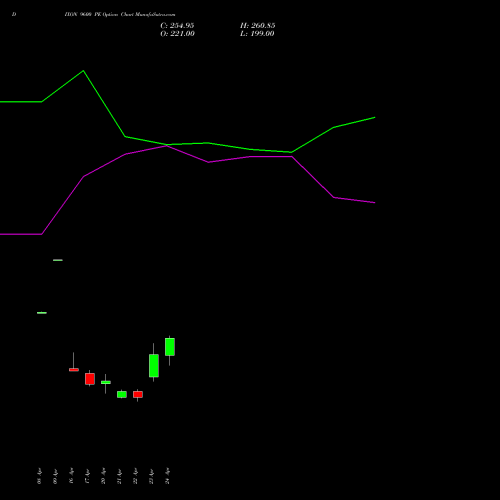Click the 08 Apr green dash candle

coord(42,313)
